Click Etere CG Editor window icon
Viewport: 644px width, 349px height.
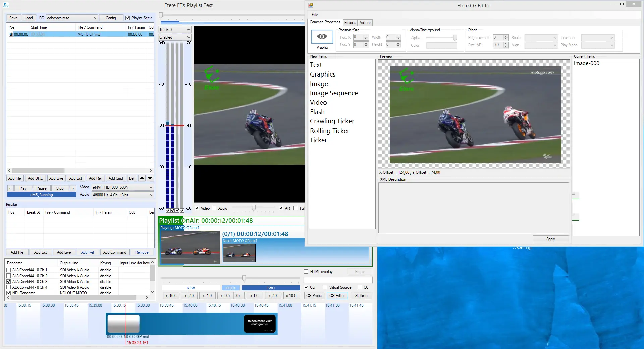[311, 5]
